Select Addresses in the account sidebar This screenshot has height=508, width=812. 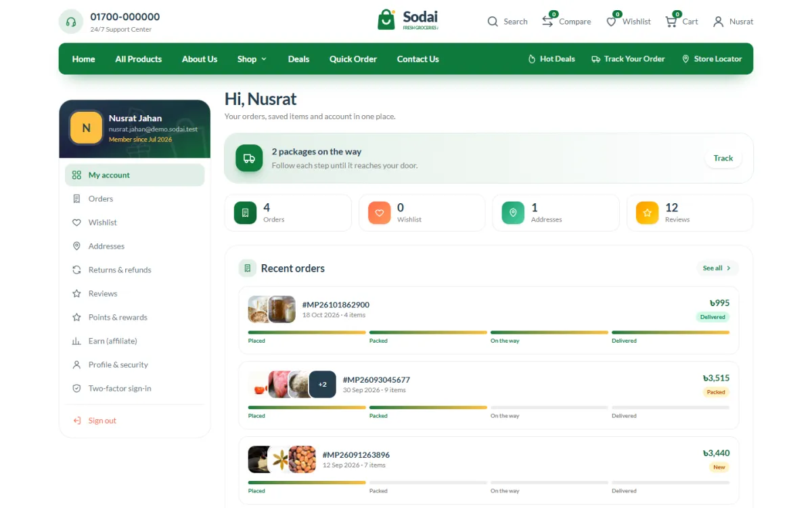[x=135, y=246]
